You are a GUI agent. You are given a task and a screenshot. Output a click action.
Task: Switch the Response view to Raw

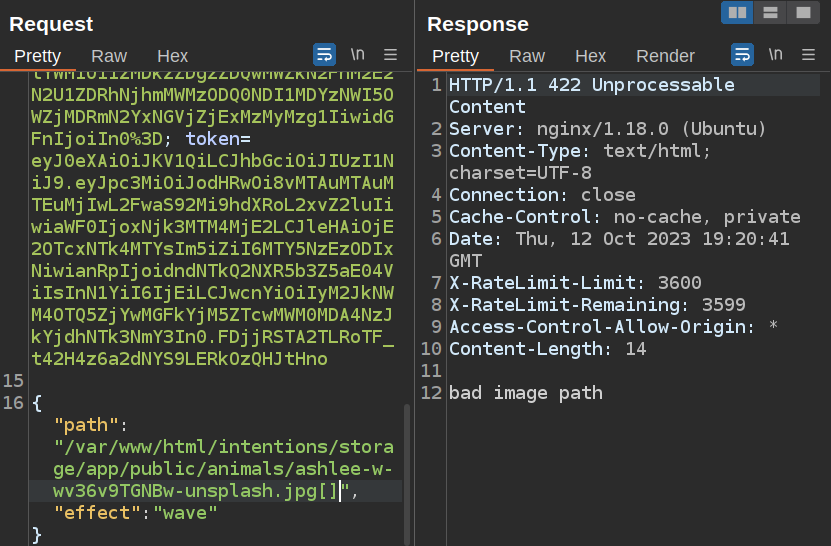[x=527, y=56]
